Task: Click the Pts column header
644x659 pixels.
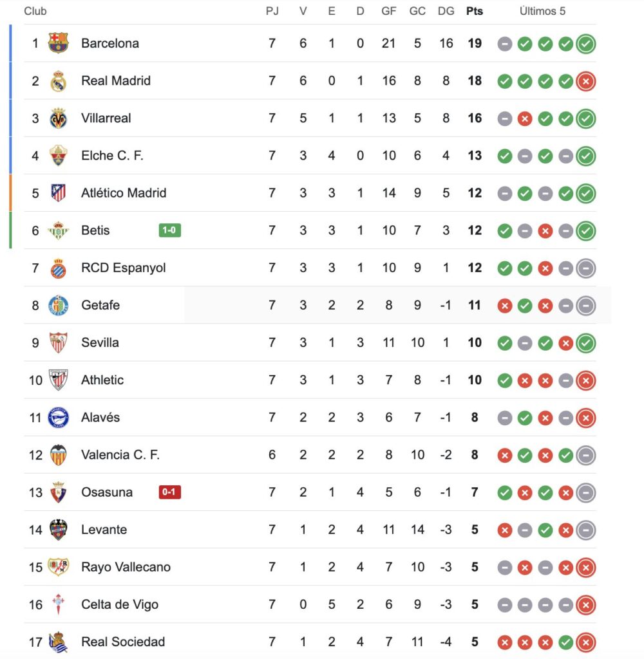Action: tap(475, 12)
